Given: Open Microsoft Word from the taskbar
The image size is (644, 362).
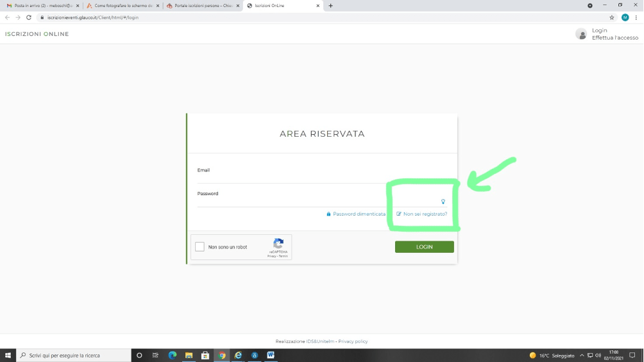Looking at the screenshot, I should 271,355.
